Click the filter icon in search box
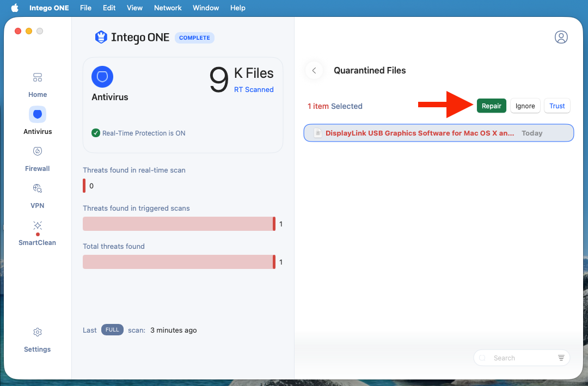The width and height of the screenshot is (588, 386). [x=561, y=358]
